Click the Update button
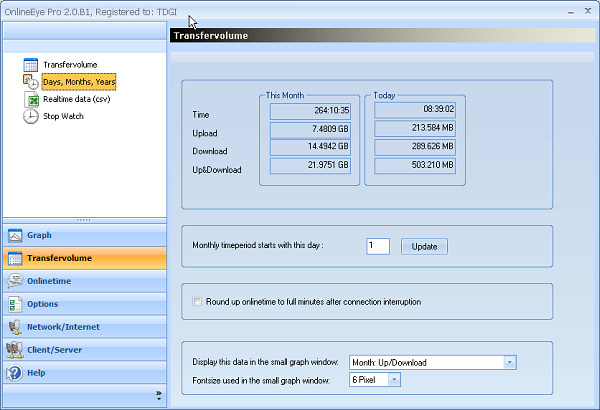This screenshot has width=600, height=410. pyautogui.click(x=424, y=247)
